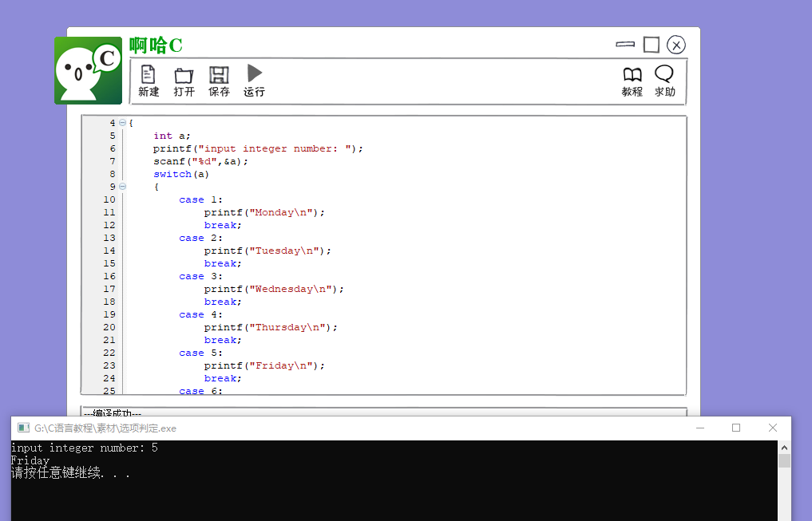Image resolution: width=812 pixels, height=521 pixels.
Task: Minimize the console window
Action: coord(700,428)
